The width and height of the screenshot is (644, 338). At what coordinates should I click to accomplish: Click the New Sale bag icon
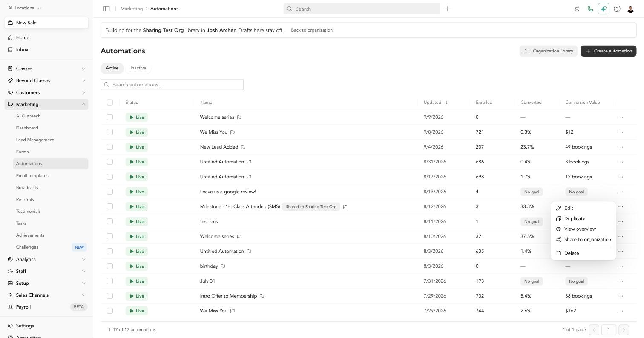pos(10,23)
